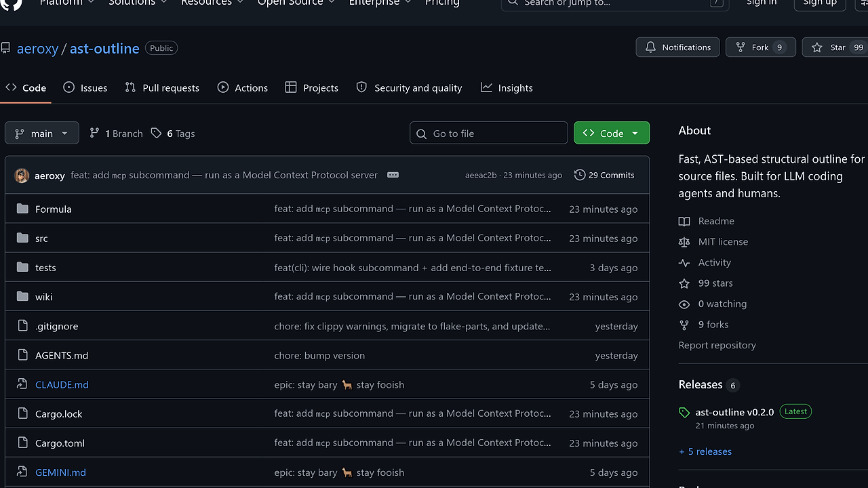Viewport: 868px width, 488px height.
Task: Click the GEMINI.md symlink file icon
Action: click(x=22, y=471)
